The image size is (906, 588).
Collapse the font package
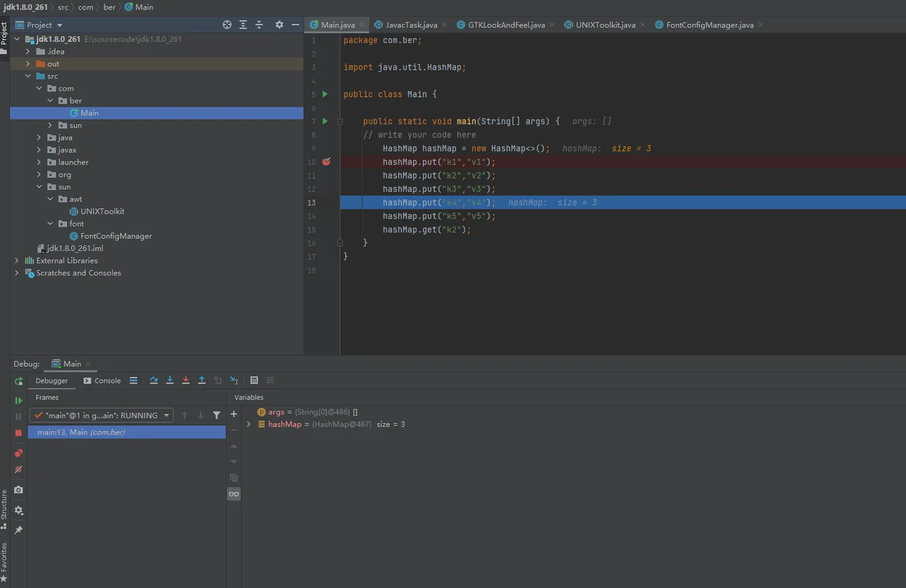pos(50,224)
